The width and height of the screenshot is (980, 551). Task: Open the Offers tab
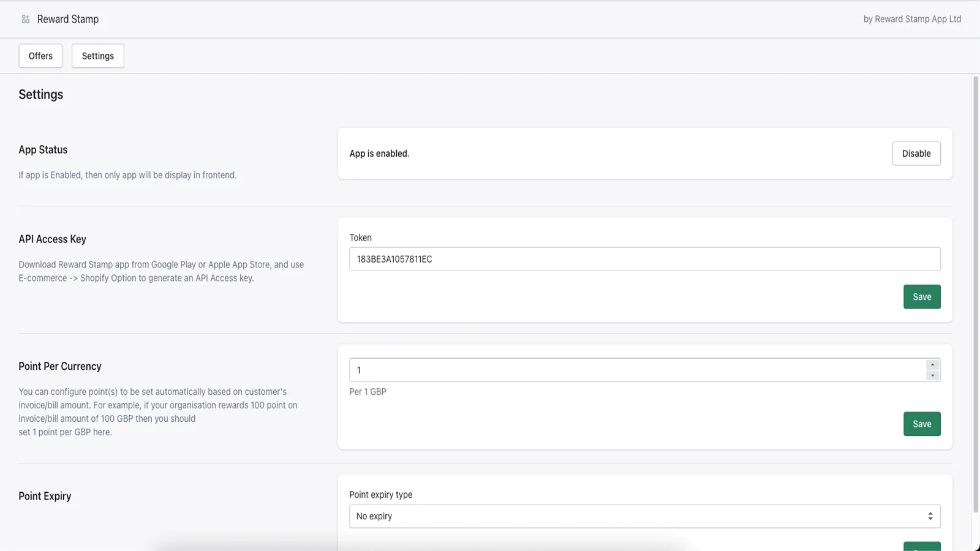(x=40, y=56)
